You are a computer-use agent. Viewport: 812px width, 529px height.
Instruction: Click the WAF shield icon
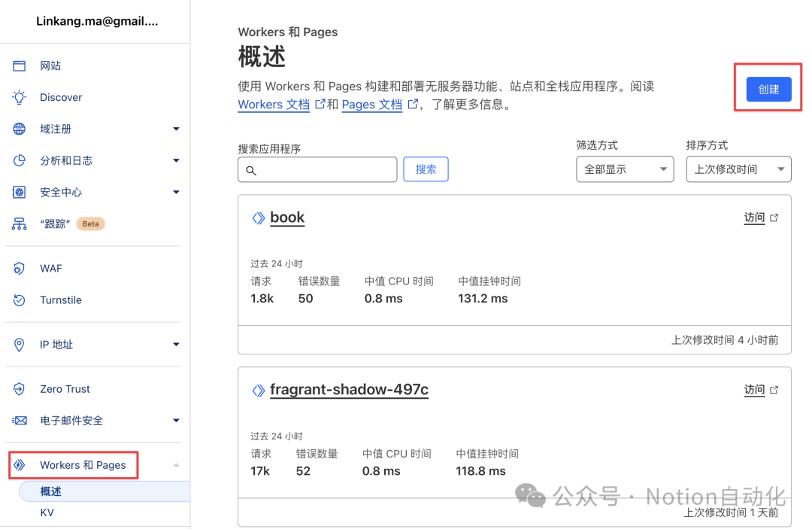(19, 269)
